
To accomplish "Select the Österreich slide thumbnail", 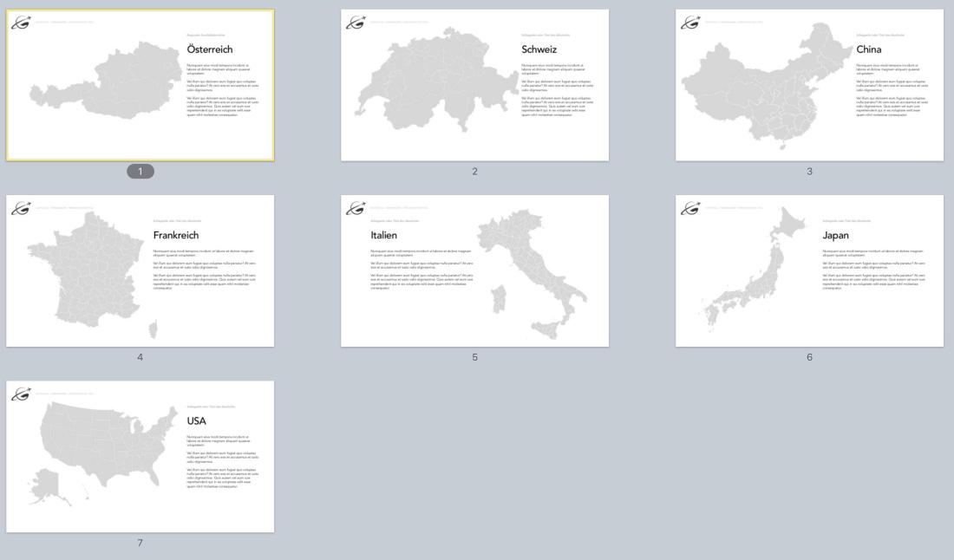I will (140, 85).
